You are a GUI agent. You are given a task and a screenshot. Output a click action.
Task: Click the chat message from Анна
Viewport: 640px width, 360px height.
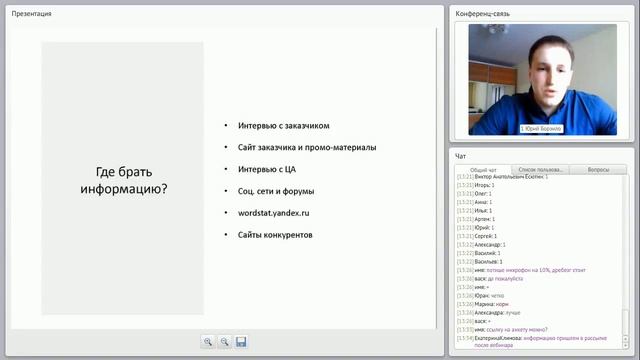[475, 202]
